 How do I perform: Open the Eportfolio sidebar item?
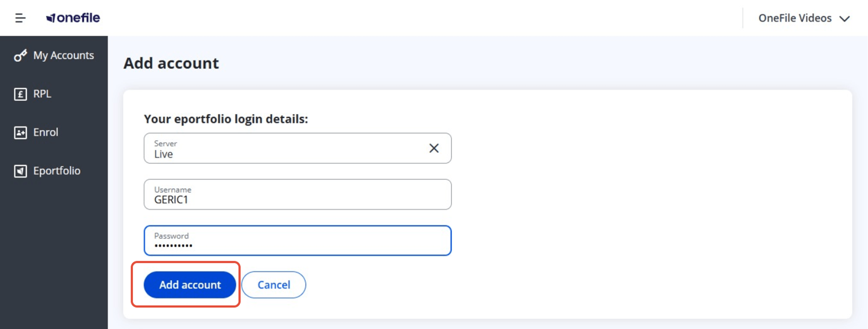54,171
